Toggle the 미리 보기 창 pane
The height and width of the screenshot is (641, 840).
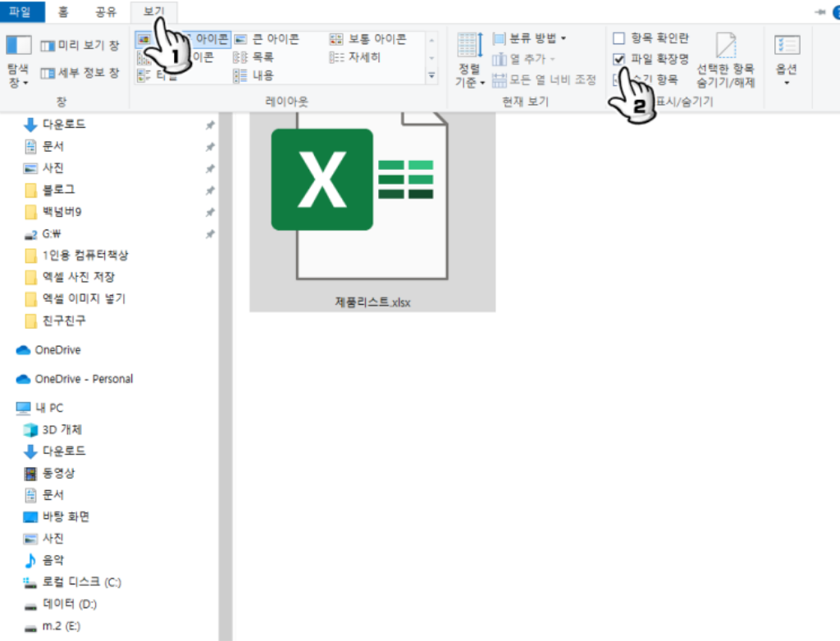click(x=80, y=46)
